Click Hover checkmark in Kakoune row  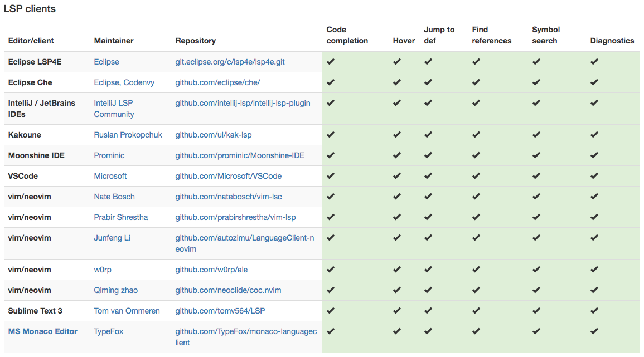pos(397,135)
